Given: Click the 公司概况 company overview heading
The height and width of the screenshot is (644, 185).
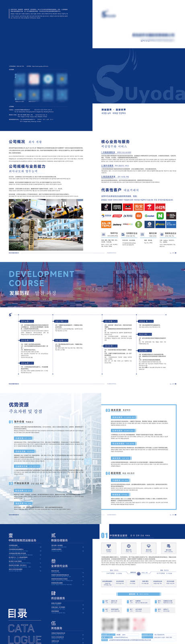Looking at the screenshot, I should 17,142.
